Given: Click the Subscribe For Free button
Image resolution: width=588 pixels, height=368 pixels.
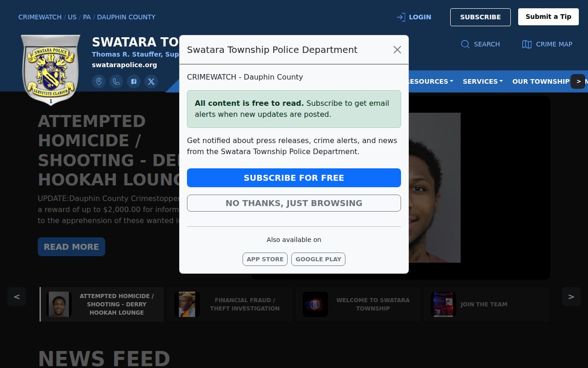Looking at the screenshot, I should pyautogui.click(x=294, y=178).
